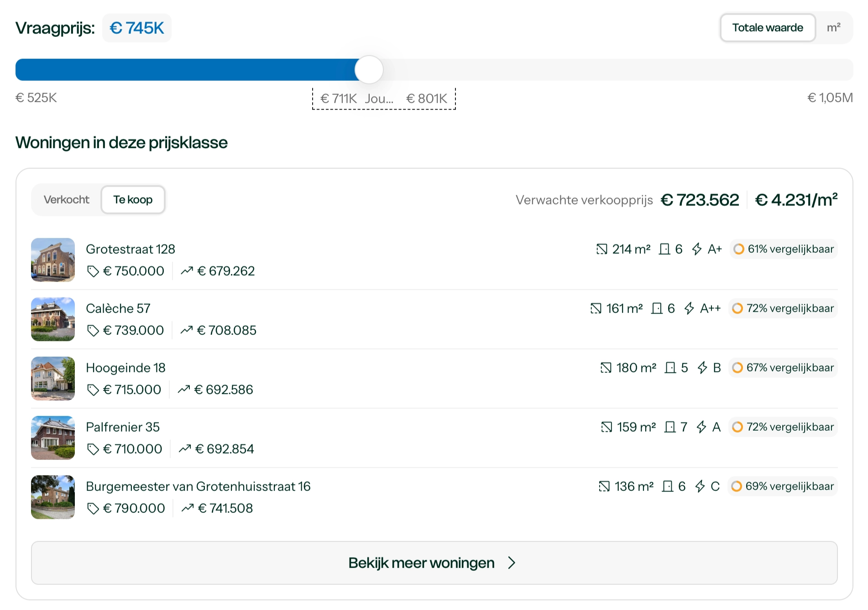
Task: Switch to the Verkocht listings toggle
Action: 67,200
